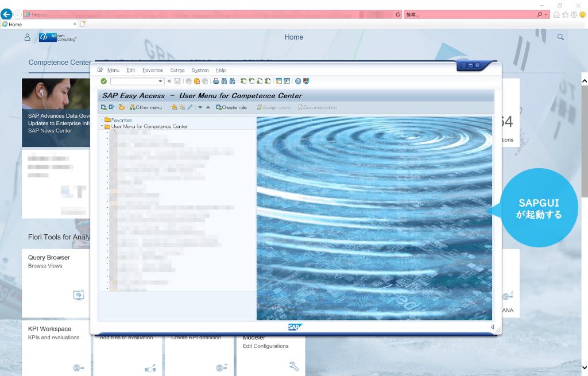Click the Print icon in SAP toolbar
This screenshot has height=376, width=588.
(x=216, y=81)
